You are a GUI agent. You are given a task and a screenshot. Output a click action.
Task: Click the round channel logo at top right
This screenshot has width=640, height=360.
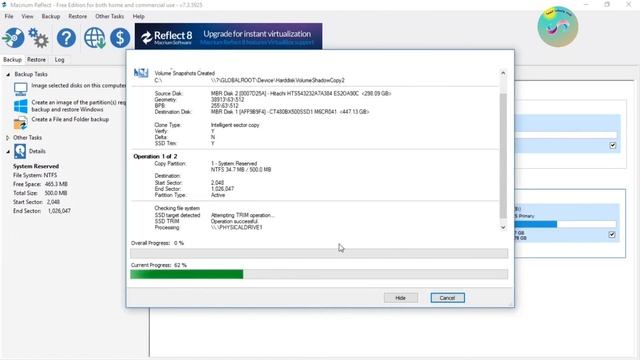click(558, 26)
